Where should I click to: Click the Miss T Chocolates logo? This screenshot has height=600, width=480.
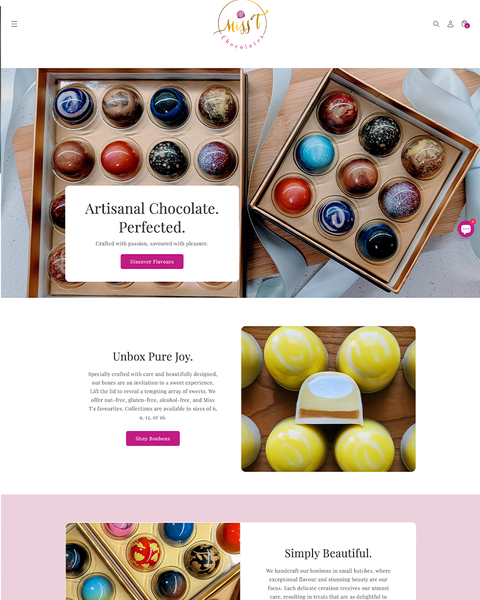pos(240,26)
